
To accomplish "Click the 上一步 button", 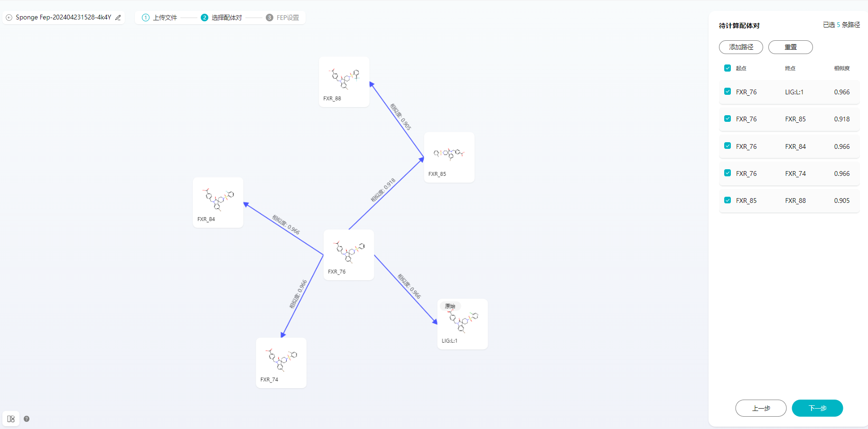I will pyautogui.click(x=761, y=408).
